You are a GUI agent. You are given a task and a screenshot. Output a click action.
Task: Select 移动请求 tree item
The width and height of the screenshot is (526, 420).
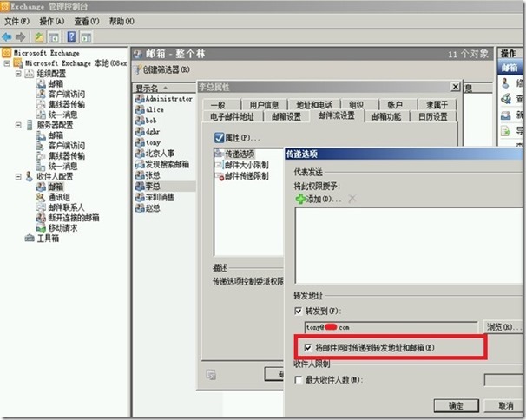point(56,228)
